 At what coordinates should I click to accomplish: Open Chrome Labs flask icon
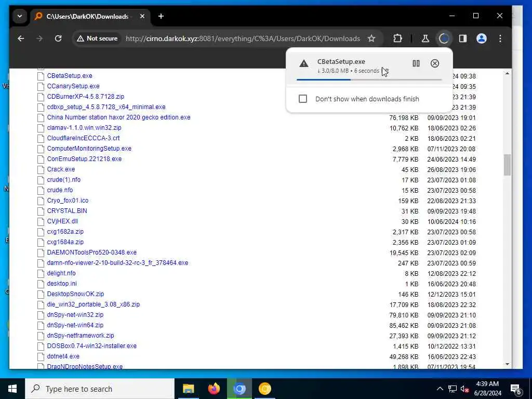[425, 38]
